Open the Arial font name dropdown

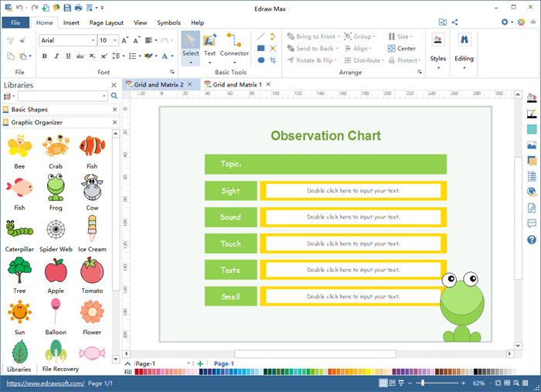(92, 40)
